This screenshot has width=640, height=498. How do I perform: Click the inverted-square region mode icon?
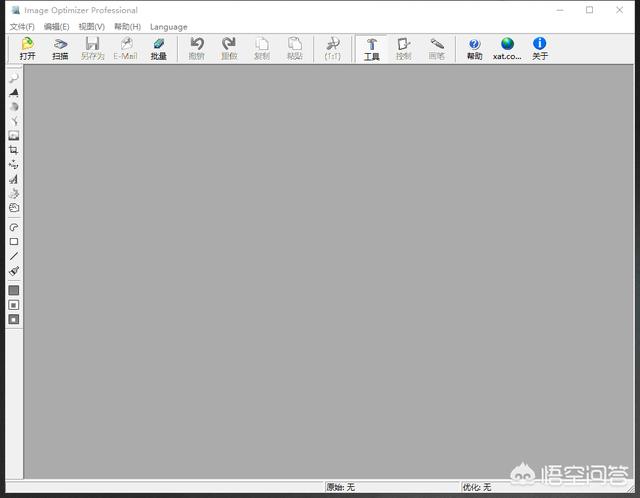pyautogui.click(x=14, y=319)
